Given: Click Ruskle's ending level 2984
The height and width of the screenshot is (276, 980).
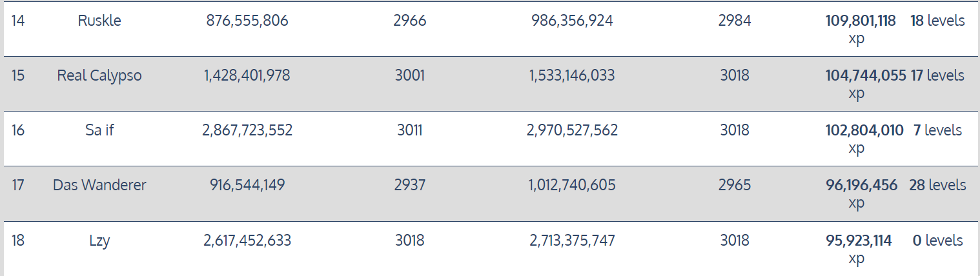Looking at the screenshot, I should tap(735, 21).
